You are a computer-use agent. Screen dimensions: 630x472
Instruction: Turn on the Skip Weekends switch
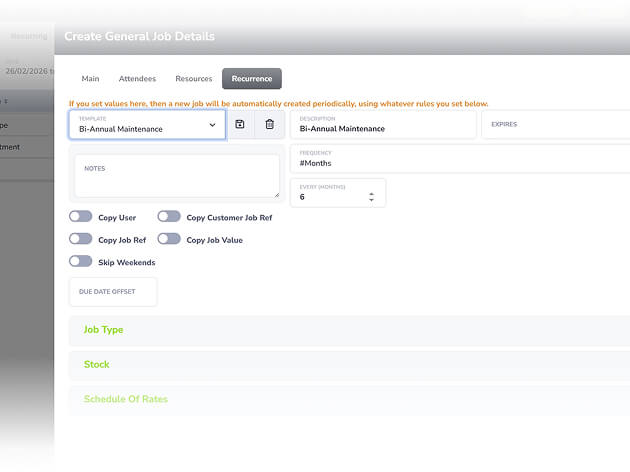[80, 262]
